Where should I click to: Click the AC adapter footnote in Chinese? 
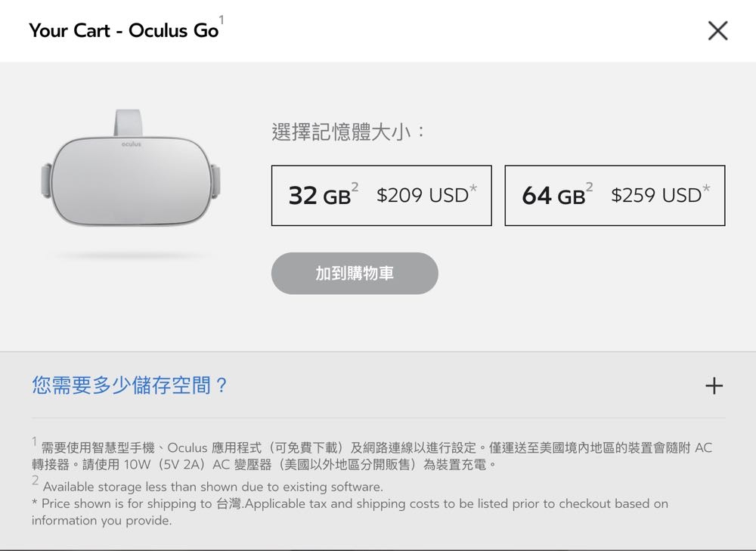tap(372, 456)
